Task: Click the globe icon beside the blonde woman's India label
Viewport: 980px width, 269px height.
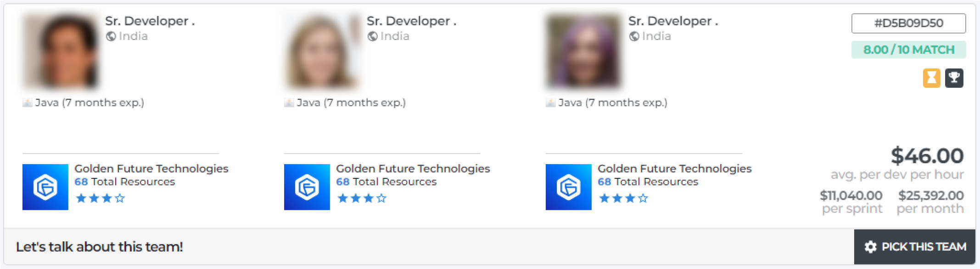Action: click(372, 36)
